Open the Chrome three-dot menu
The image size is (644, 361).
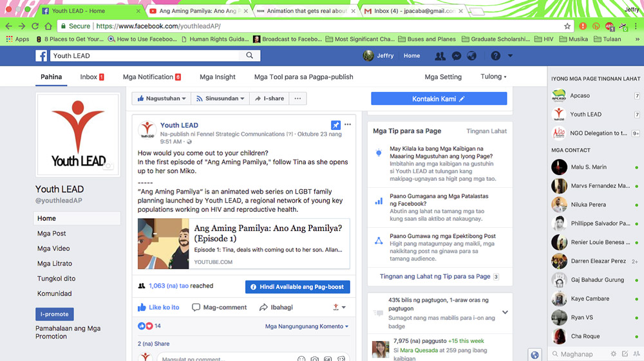[x=636, y=26]
